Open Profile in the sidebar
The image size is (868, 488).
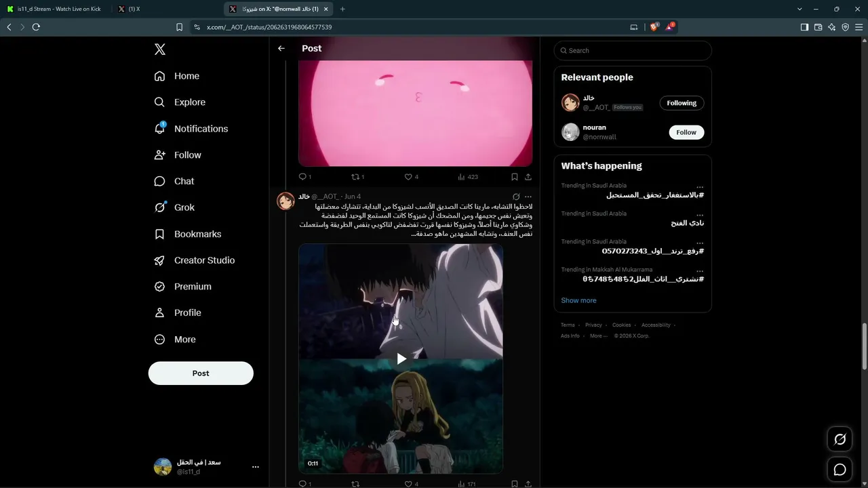point(178,312)
